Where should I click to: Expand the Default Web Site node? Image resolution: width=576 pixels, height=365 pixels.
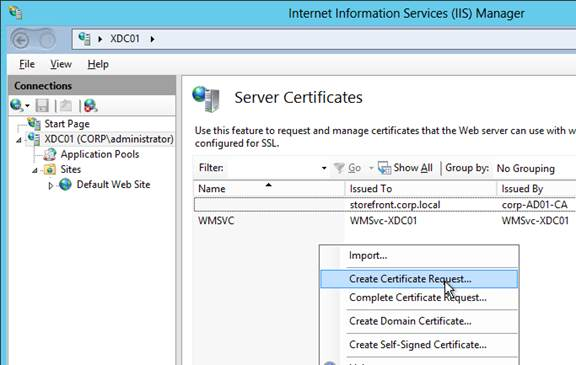[51, 185]
